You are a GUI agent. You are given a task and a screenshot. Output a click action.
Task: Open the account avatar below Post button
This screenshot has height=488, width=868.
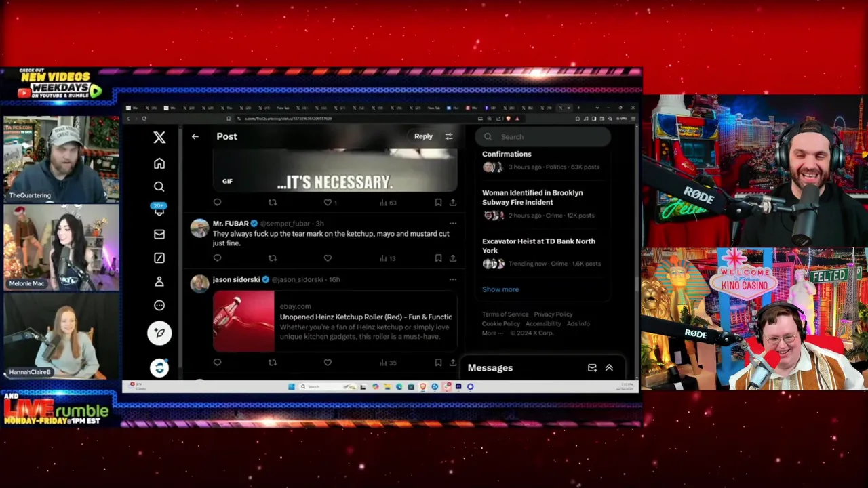159,367
